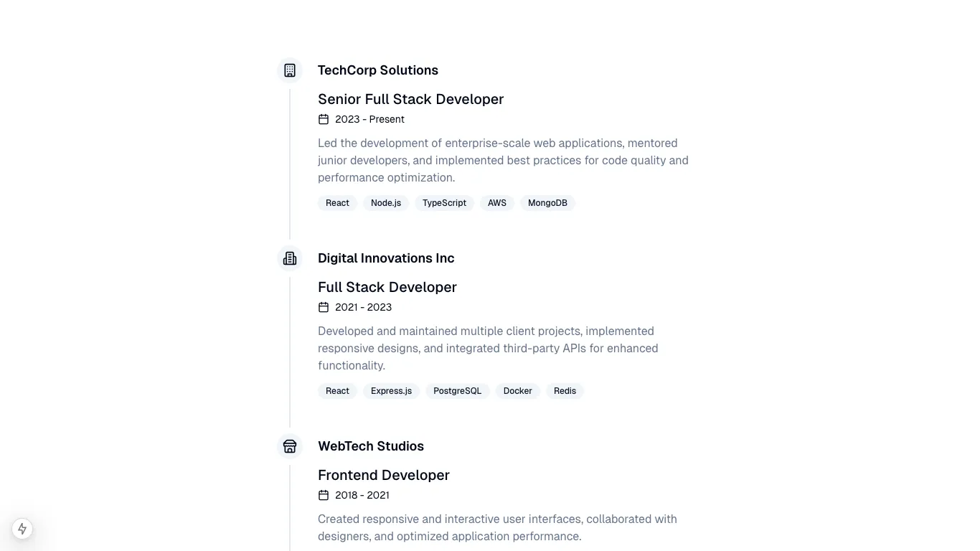
Task: Click the Frontend Developer job title
Action: point(384,475)
